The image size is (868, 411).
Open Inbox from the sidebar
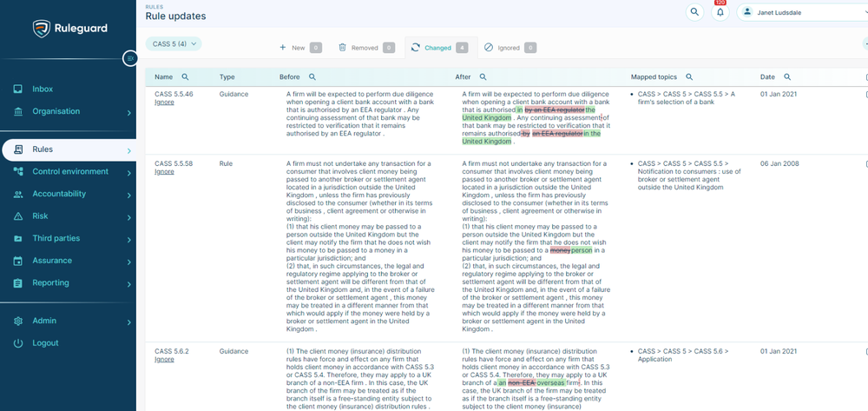(x=43, y=89)
